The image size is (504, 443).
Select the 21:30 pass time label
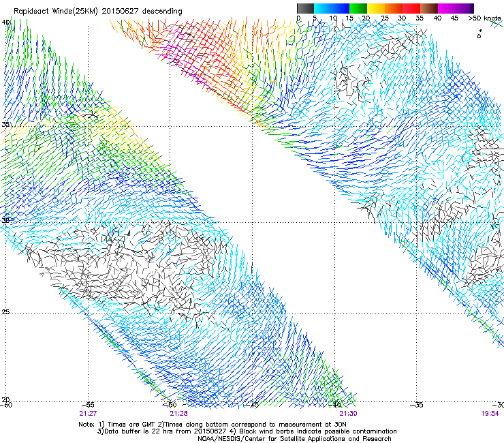pyautogui.click(x=349, y=414)
